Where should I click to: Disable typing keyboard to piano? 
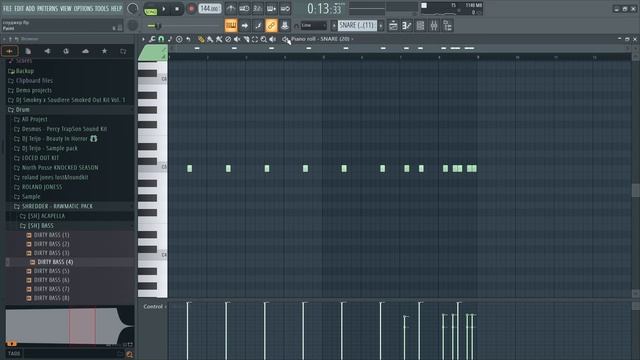click(231, 26)
